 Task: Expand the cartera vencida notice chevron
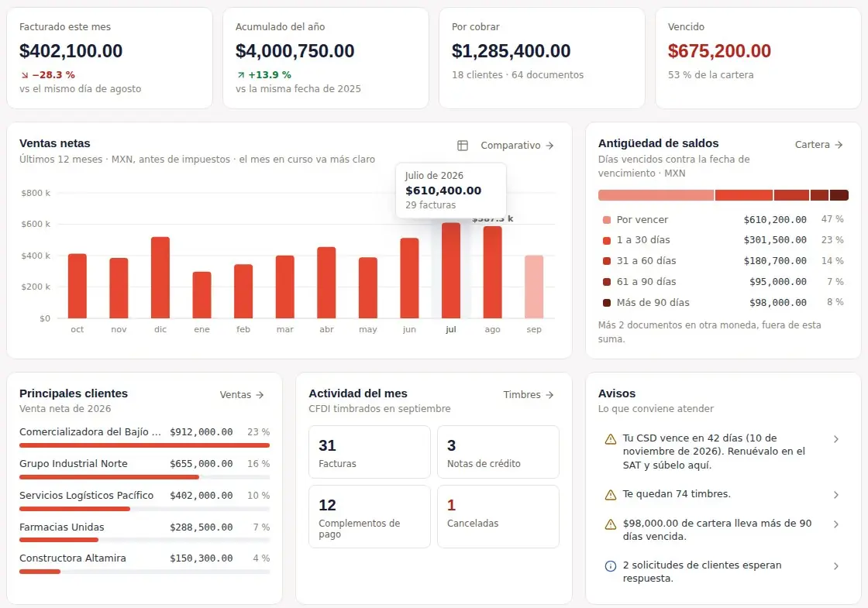(x=836, y=524)
